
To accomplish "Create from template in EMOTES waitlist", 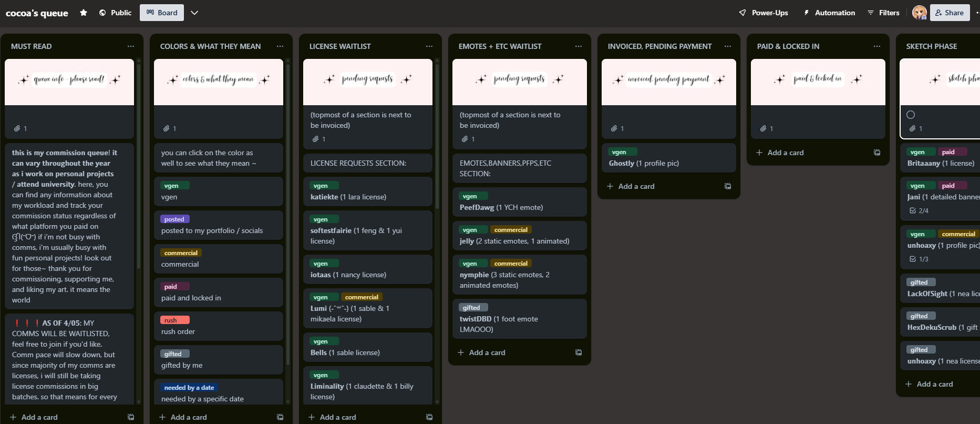I will click(x=579, y=352).
